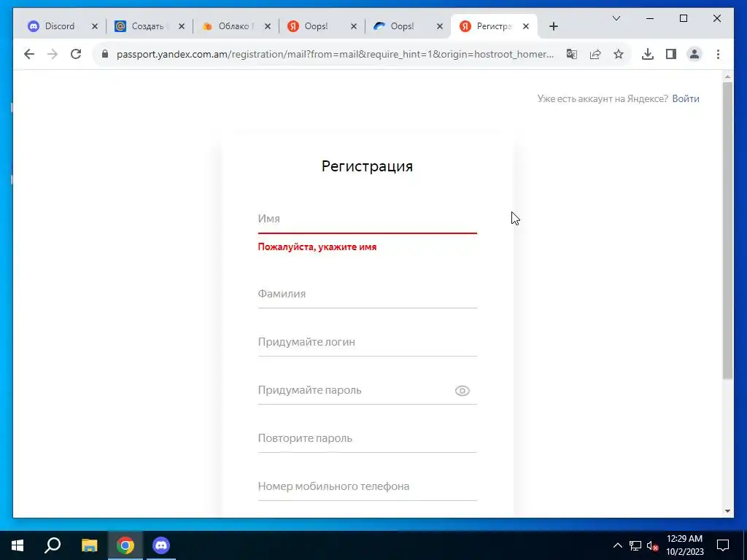The height and width of the screenshot is (560, 747).
Task: Select the Регистрация tab
Action: tap(493, 26)
